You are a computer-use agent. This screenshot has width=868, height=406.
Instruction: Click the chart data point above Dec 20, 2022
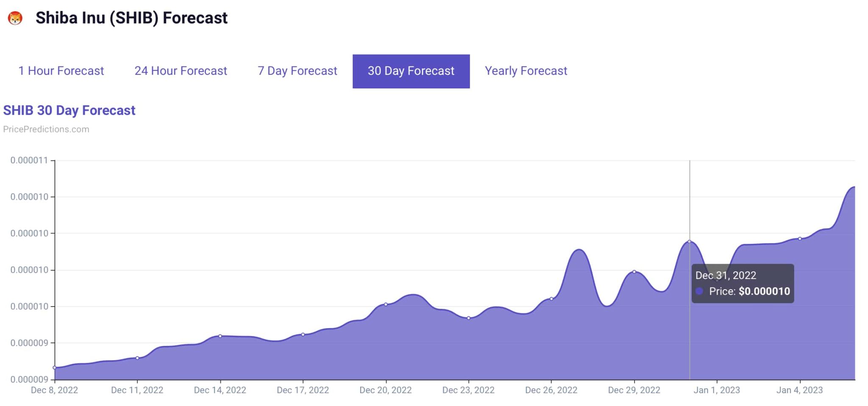point(386,304)
